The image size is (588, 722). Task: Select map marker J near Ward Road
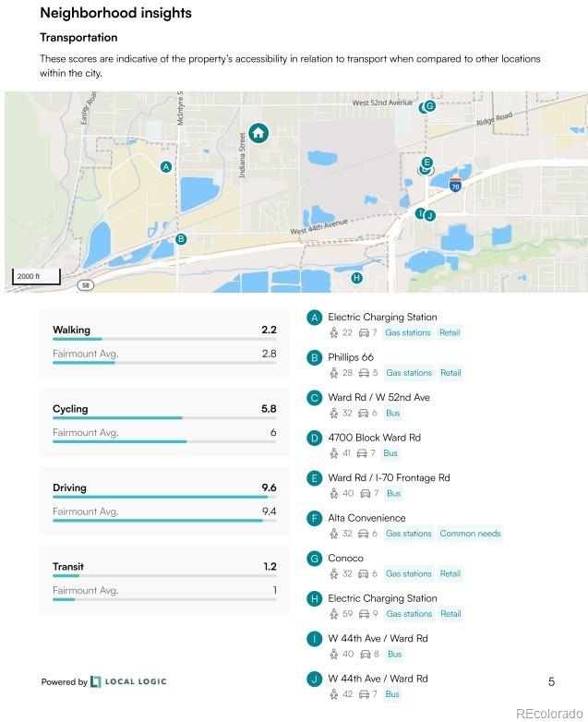[x=429, y=215]
